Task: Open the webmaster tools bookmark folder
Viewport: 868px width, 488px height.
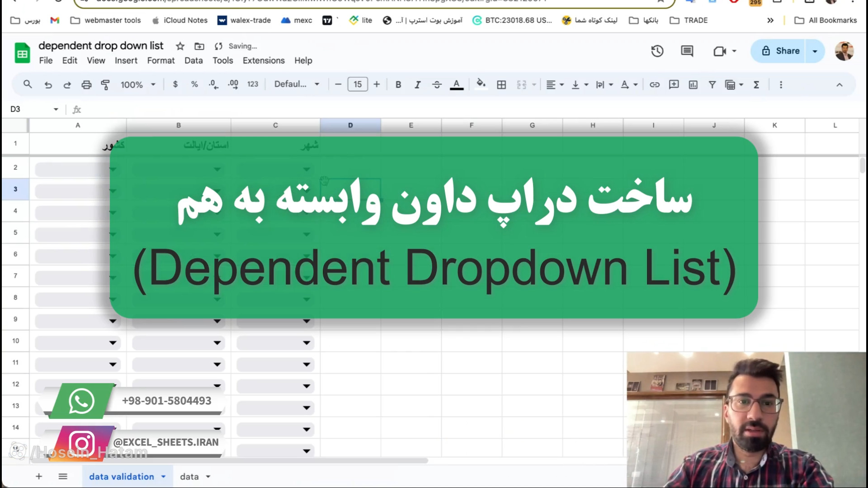Action: click(x=106, y=20)
